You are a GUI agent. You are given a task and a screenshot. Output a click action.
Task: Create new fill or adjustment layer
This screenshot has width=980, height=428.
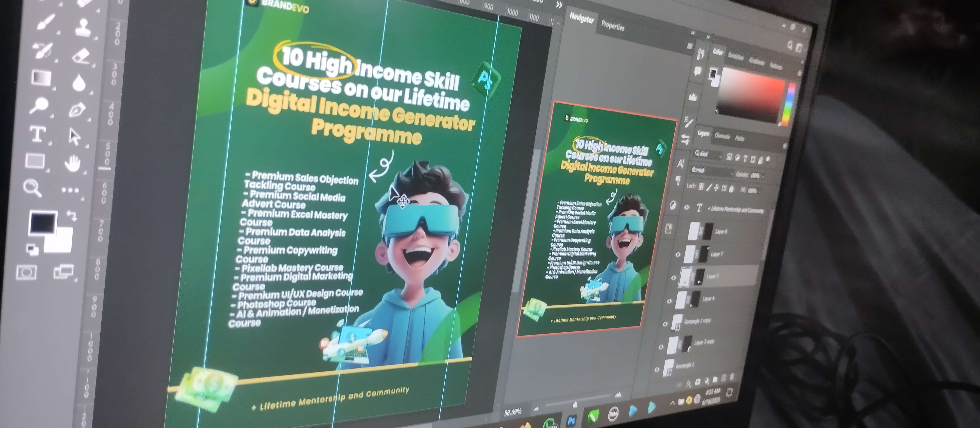[706, 380]
